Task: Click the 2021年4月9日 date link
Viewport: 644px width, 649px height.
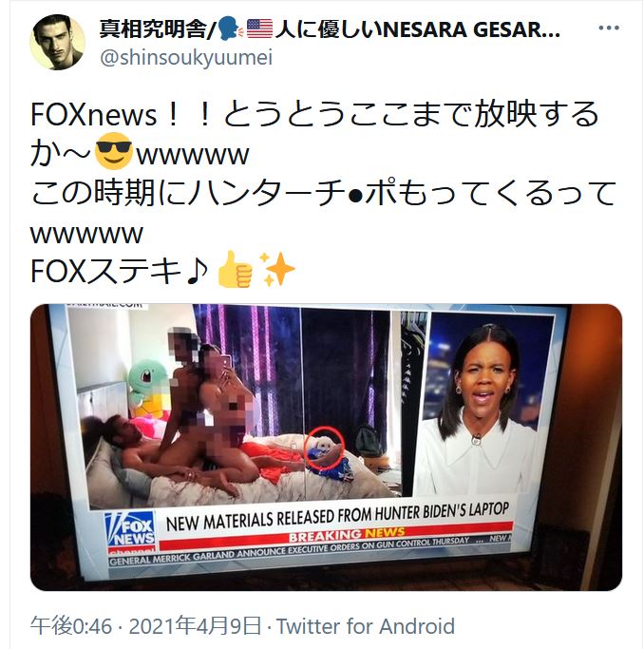Action: coord(195,626)
